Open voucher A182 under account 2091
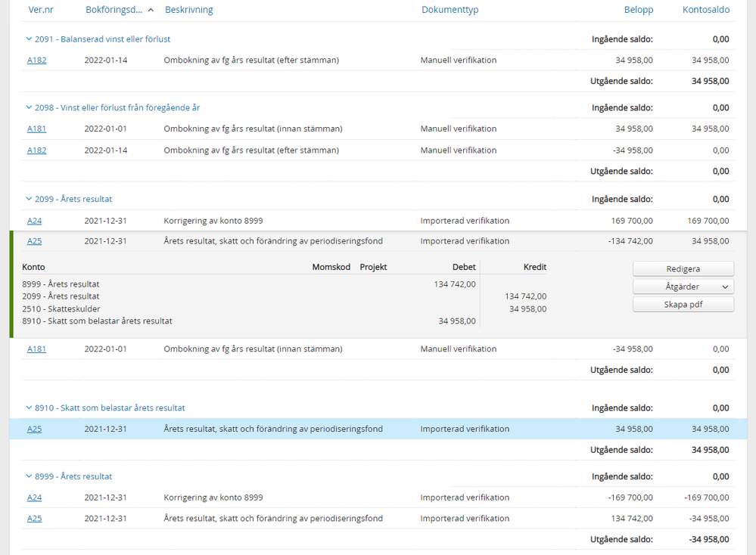This screenshot has width=756, height=555. pyautogui.click(x=36, y=60)
